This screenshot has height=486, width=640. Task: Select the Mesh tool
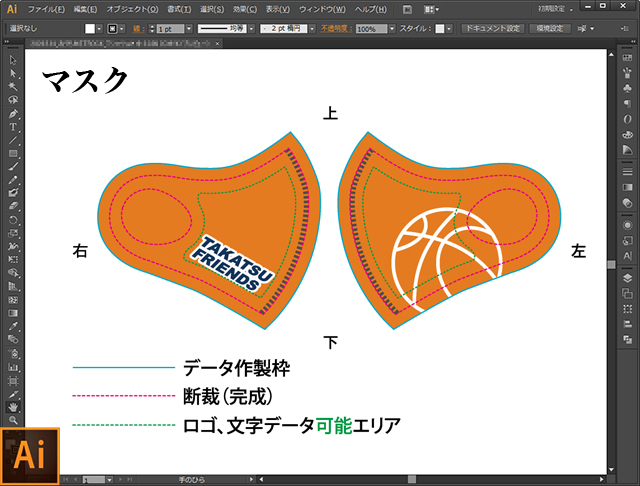[x=13, y=300]
